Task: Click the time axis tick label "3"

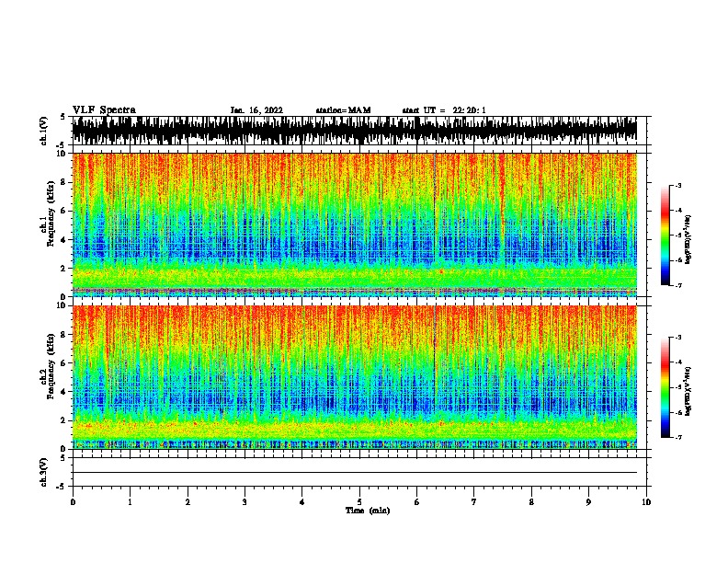Action: (x=245, y=502)
